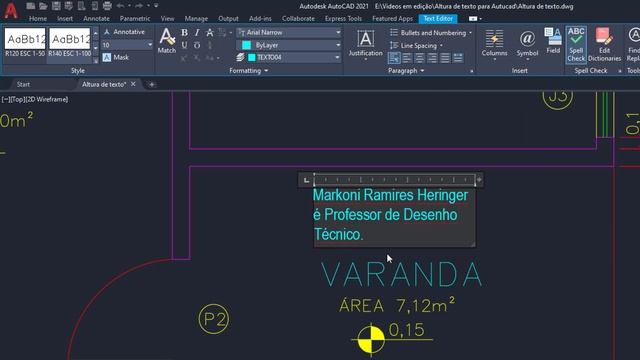
Task: Open the text height 10 dropdown
Action: pyautogui.click(x=127, y=45)
